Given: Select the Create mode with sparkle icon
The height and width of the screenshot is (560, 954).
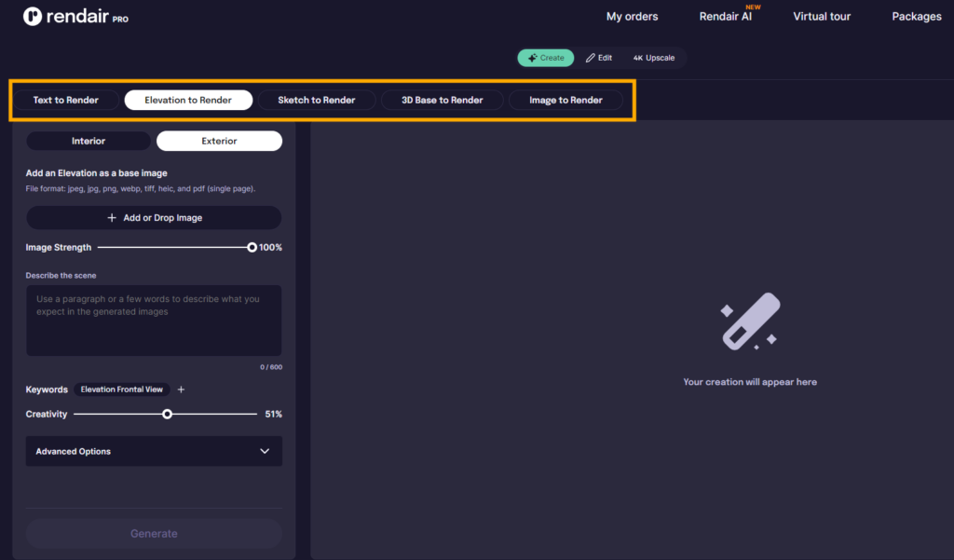Looking at the screenshot, I should click(546, 58).
